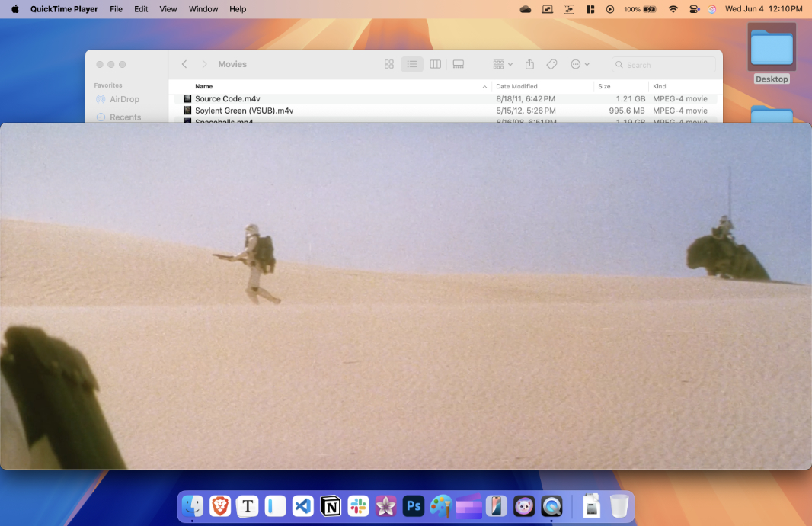
Task: Open the Window menu
Action: click(x=203, y=9)
